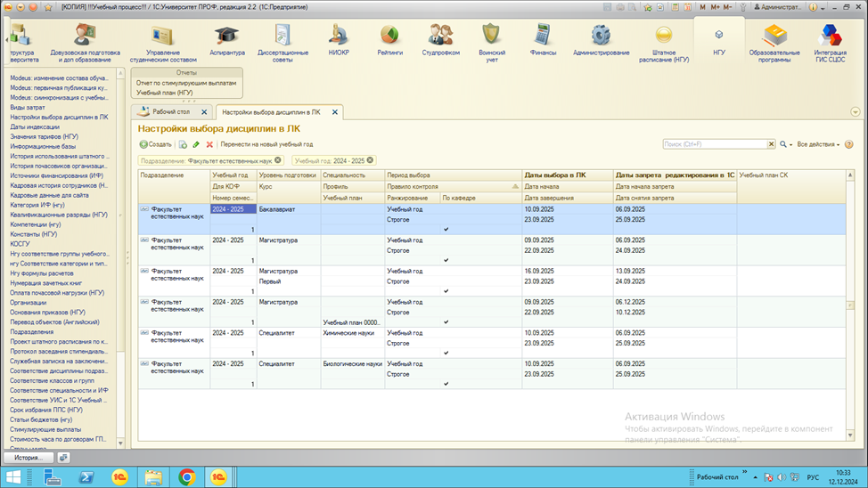Open Управление студенческим составом section
868x488 pixels.
coord(163,43)
